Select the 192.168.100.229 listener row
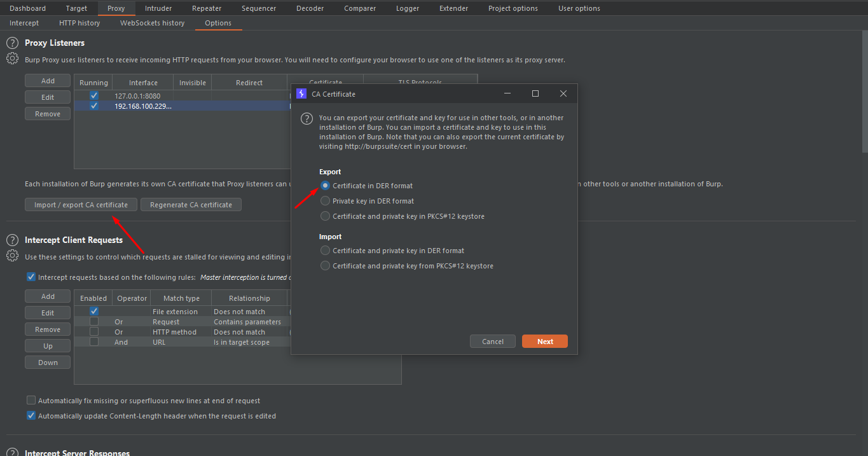868x456 pixels. [143, 106]
